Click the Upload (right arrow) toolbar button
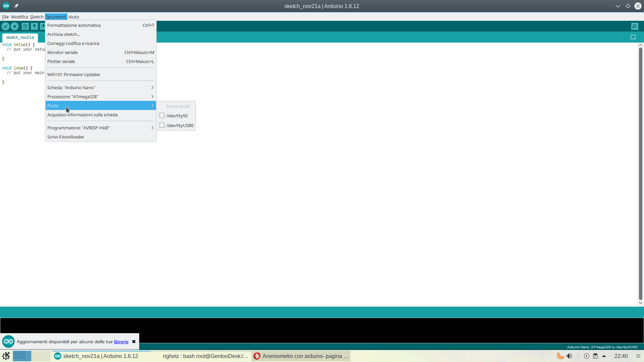 pyautogui.click(x=14, y=26)
